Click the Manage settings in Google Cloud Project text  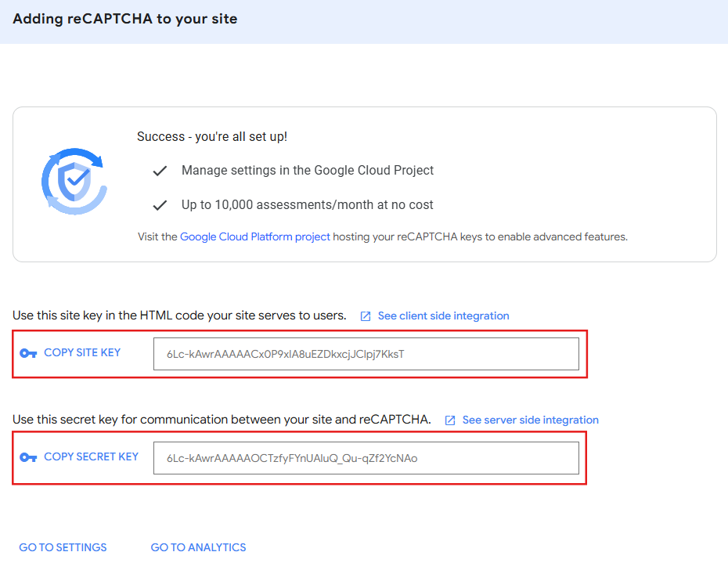click(308, 171)
